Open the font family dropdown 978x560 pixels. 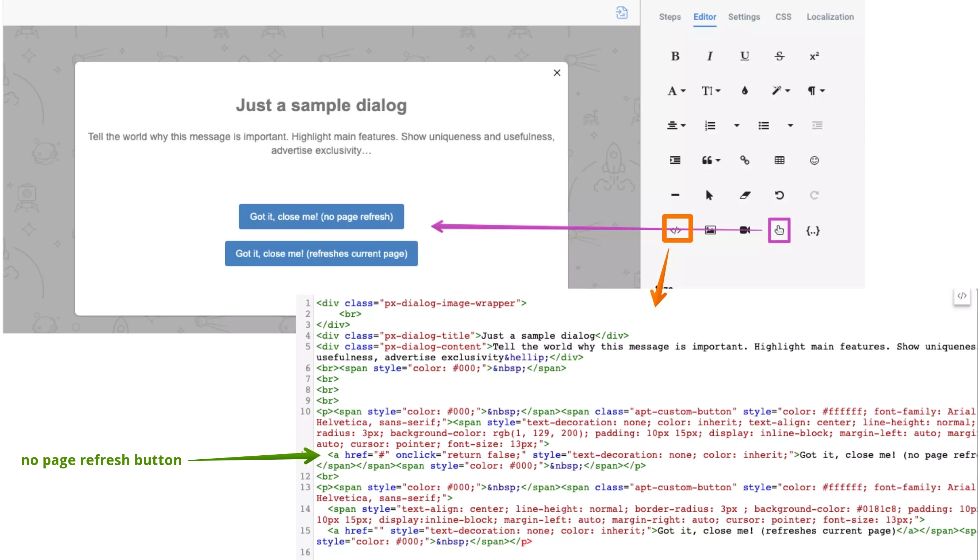[x=676, y=91]
